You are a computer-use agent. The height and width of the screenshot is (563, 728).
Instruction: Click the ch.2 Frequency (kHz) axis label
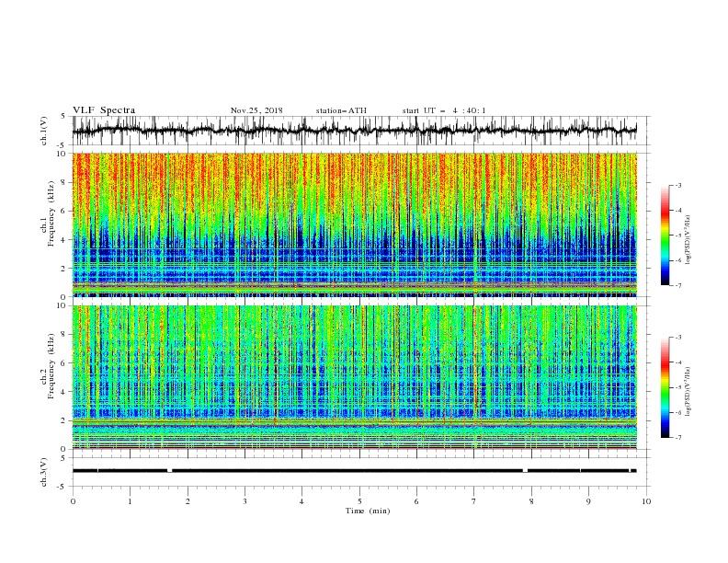(49, 366)
